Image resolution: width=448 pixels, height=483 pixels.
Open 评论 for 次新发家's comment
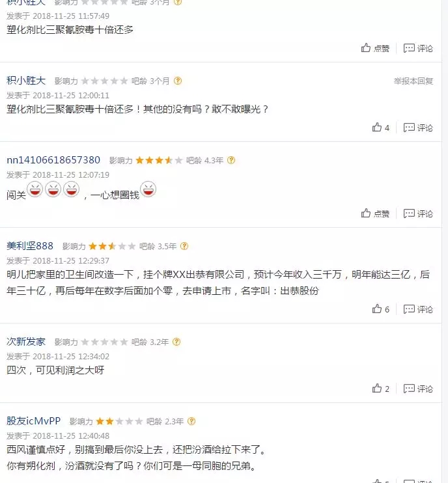pos(418,389)
